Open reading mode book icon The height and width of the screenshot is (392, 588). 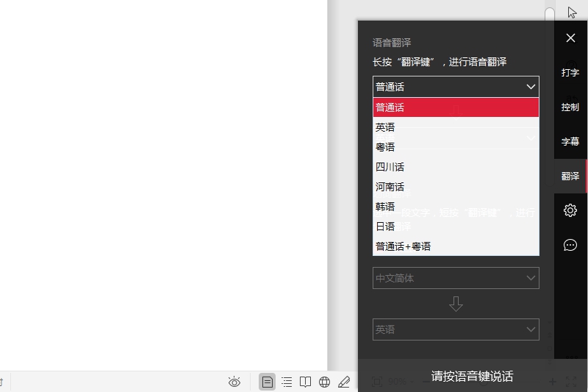(305, 382)
